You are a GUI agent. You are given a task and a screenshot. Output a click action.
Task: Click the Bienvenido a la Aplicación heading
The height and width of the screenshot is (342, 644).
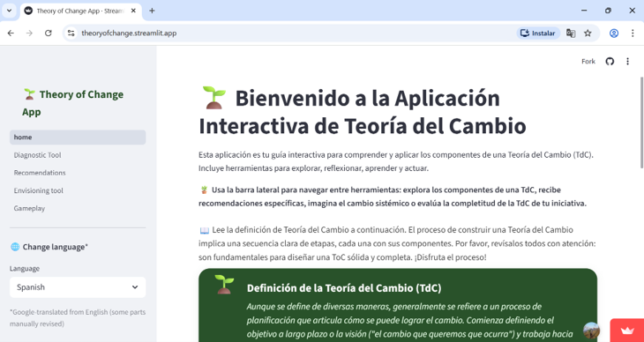click(363, 112)
